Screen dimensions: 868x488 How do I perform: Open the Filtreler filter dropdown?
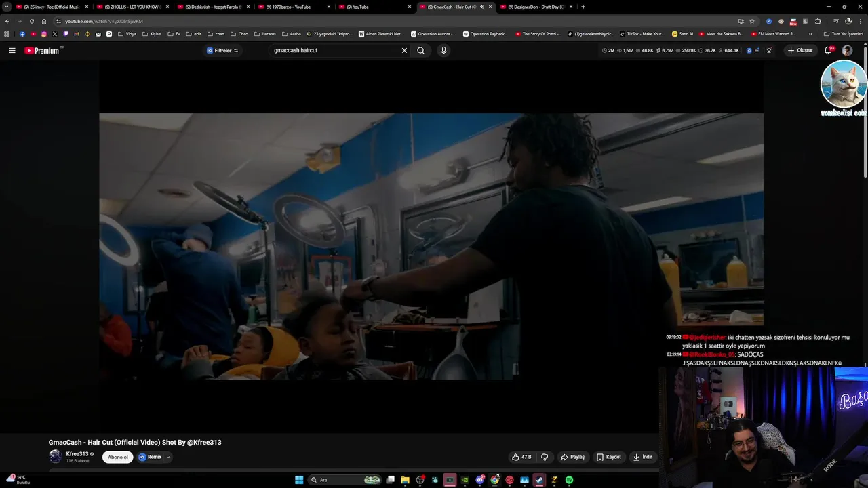222,50
